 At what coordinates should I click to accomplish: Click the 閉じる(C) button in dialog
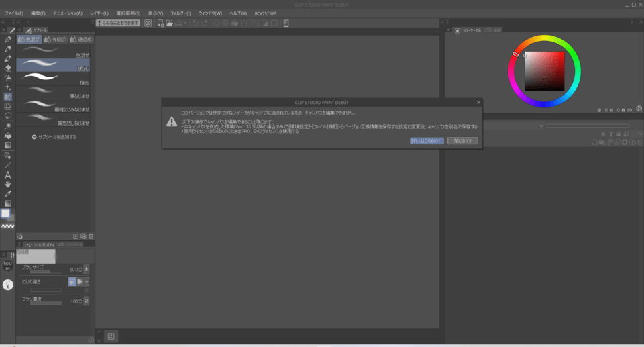[462, 141]
